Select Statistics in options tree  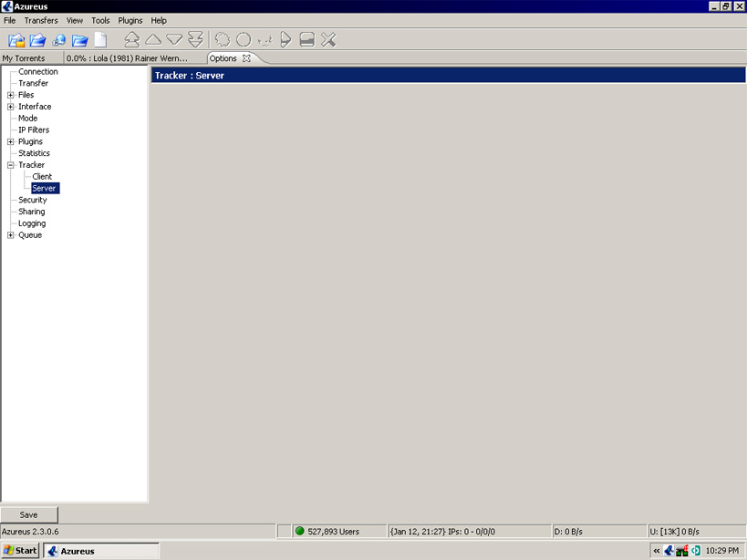34,153
